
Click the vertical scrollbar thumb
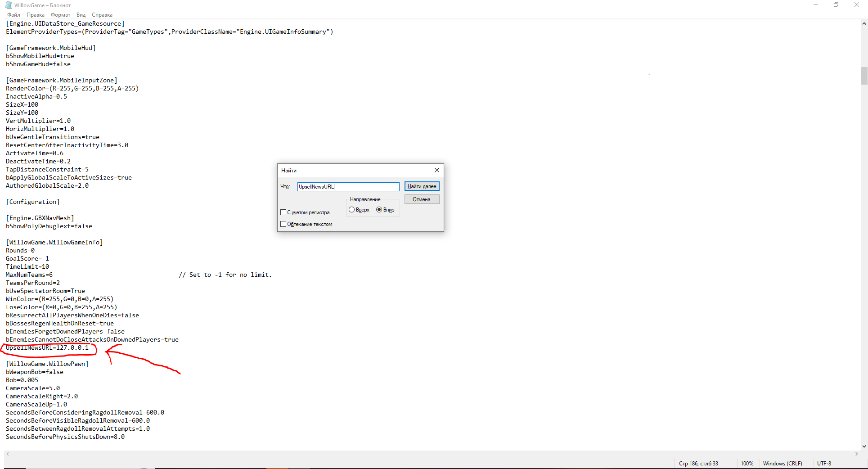point(864,76)
